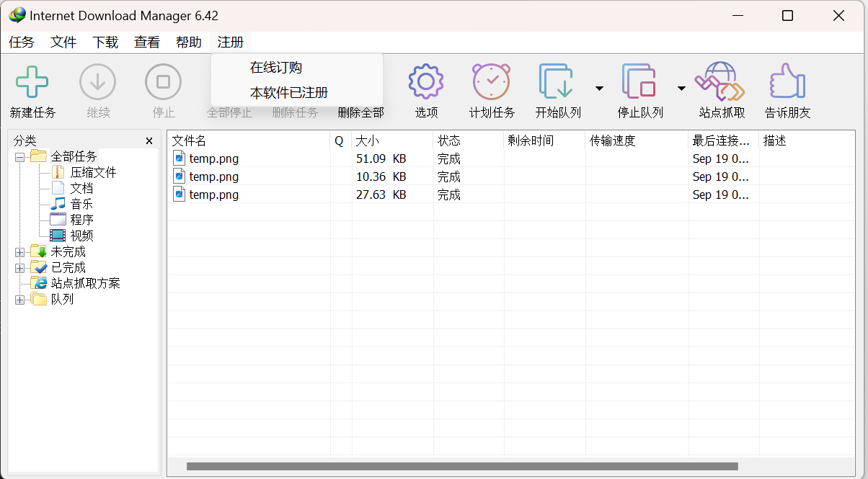Click the 告诉朋友 thumbs-up icon

pyautogui.click(x=787, y=81)
